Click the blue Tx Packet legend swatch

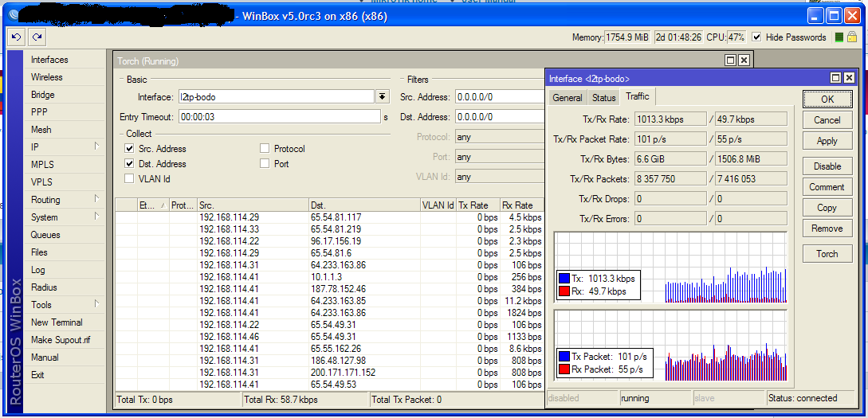tap(564, 357)
